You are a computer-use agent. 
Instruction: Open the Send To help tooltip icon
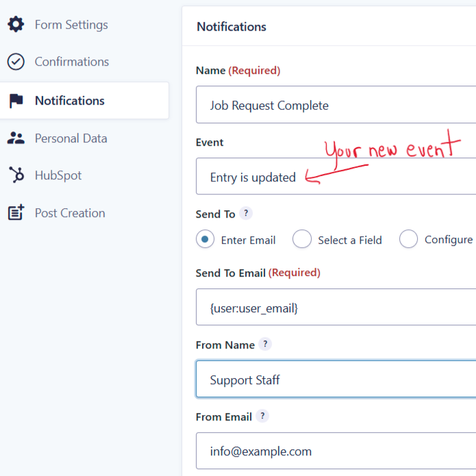click(x=246, y=214)
